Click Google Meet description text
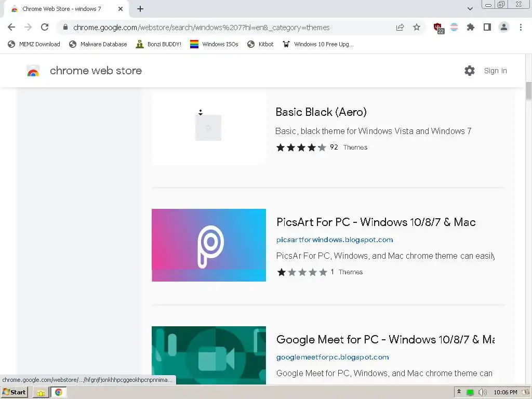 point(384,373)
